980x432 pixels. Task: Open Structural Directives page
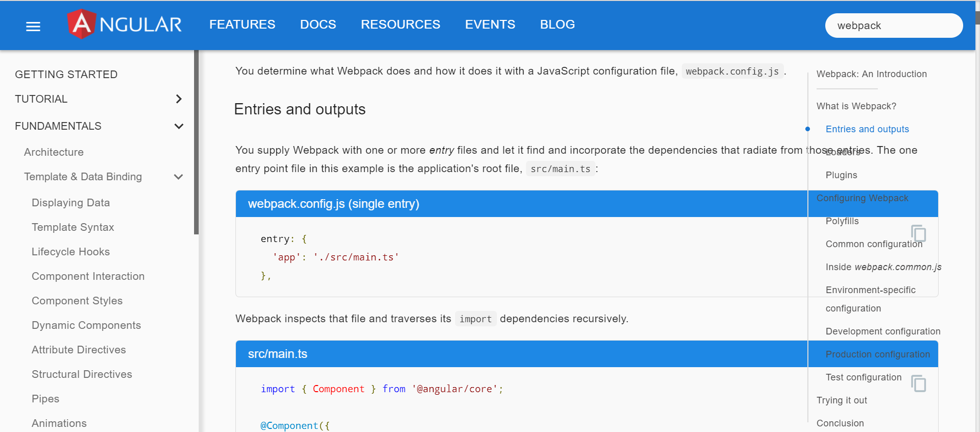(82, 374)
